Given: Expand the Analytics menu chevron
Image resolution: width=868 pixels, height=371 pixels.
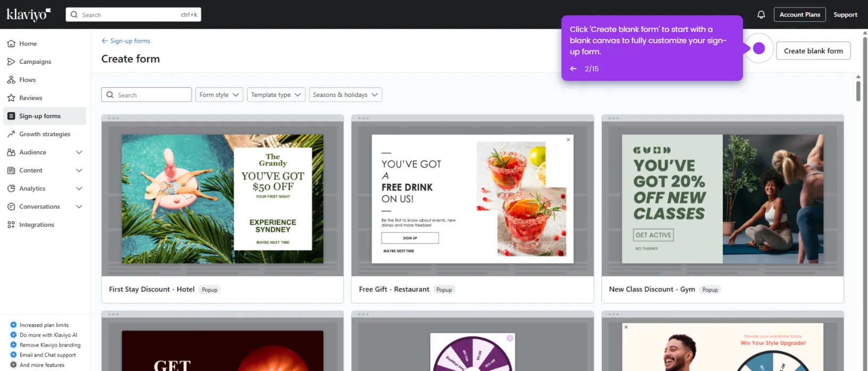Looking at the screenshot, I should coord(79,188).
